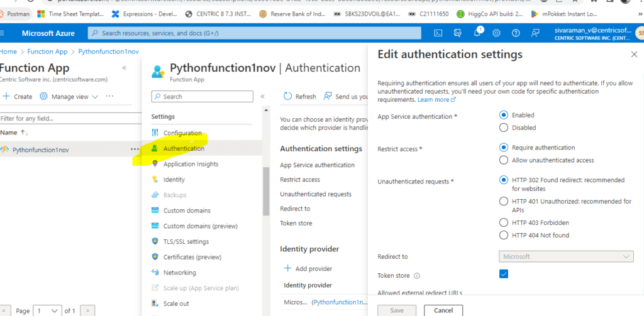Open the feedback icon in header
This screenshot has height=316, width=644.
click(535, 33)
